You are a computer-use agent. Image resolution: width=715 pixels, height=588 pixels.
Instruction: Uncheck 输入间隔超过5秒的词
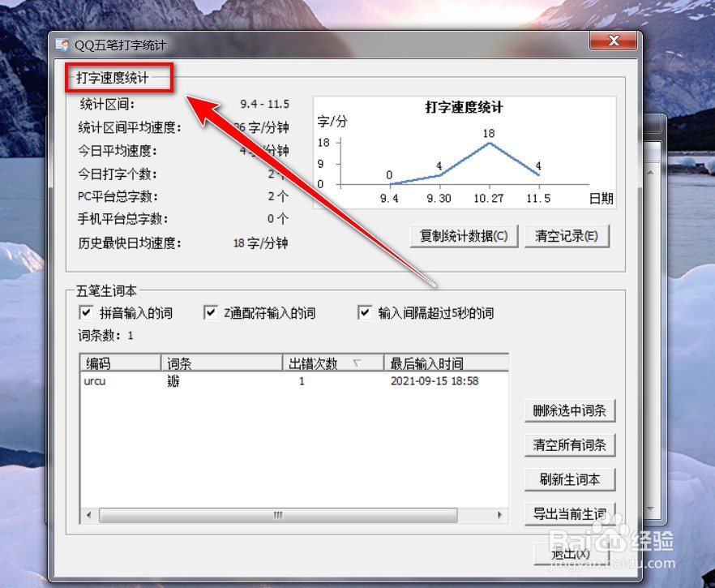pos(366,312)
